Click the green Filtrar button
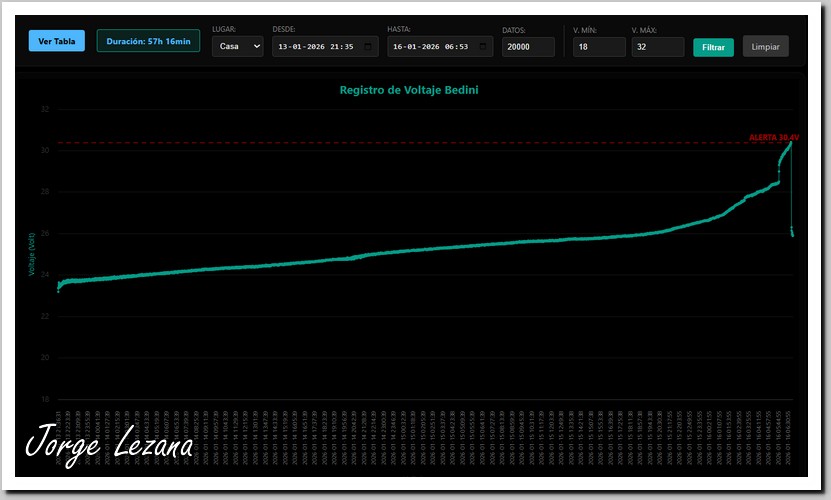Screen dimensions: 831x500 click(x=713, y=47)
